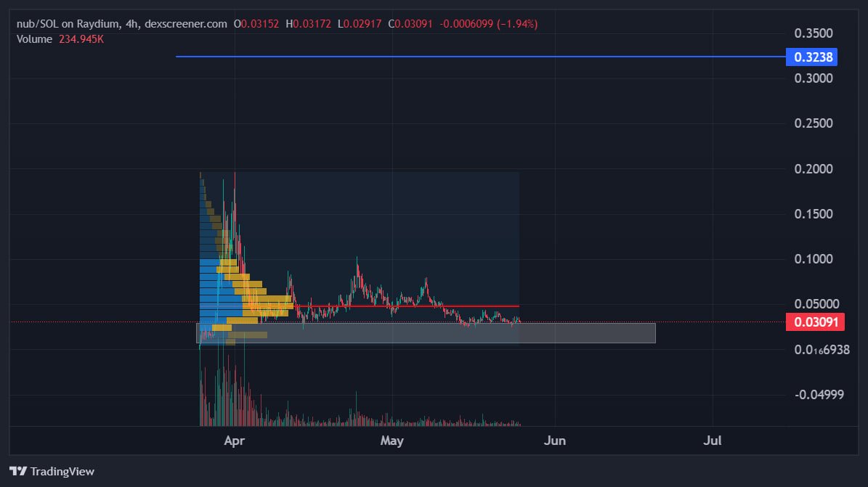Image resolution: width=868 pixels, height=487 pixels.
Task: Click the nub/SOL on Raydium chart title
Action: 122,24
